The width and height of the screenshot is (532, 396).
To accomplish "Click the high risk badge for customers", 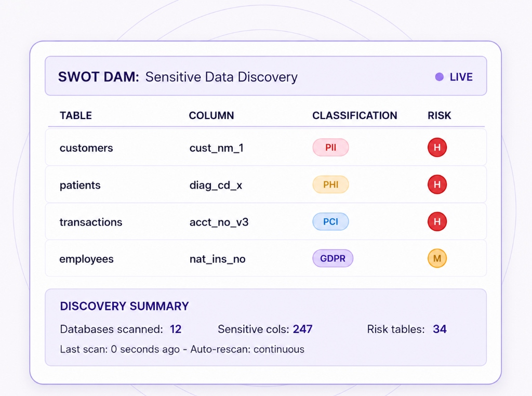I will (x=437, y=147).
